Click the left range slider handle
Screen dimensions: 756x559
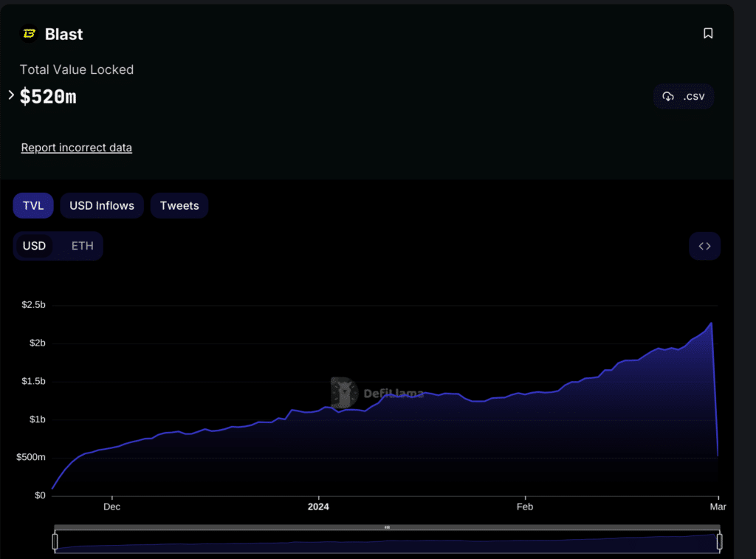tap(55, 541)
